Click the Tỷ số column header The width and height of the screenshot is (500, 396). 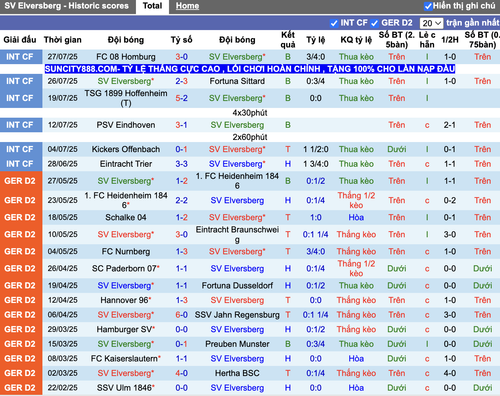[x=182, y=40]
